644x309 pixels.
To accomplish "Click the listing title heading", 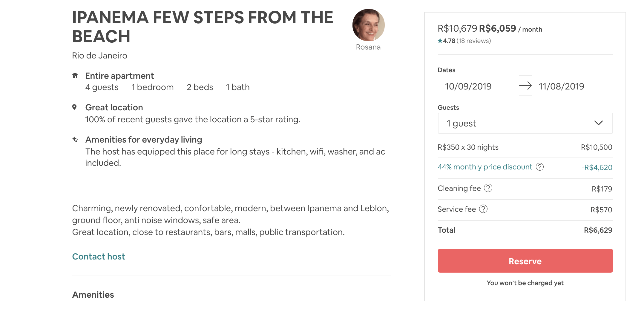I will click(x=203, y=27).
